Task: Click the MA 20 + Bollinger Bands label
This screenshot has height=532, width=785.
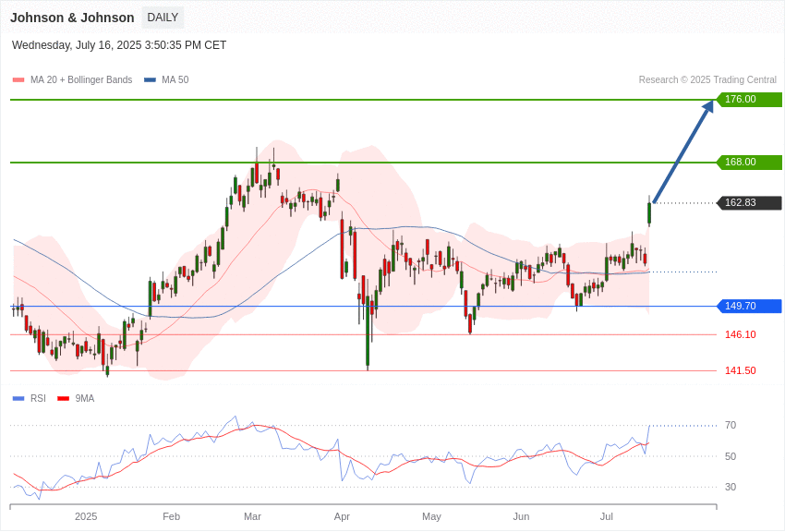Action: click(81, 80)
